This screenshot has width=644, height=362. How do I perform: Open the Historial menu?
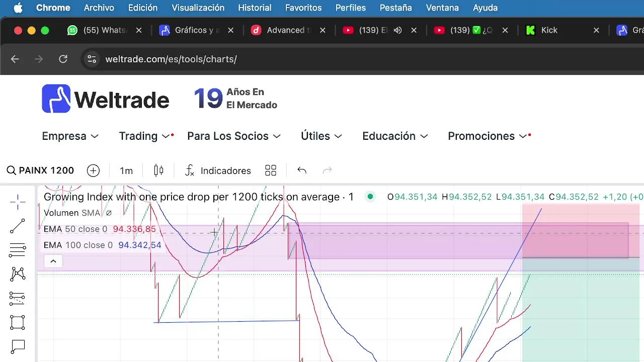(255, 8)
